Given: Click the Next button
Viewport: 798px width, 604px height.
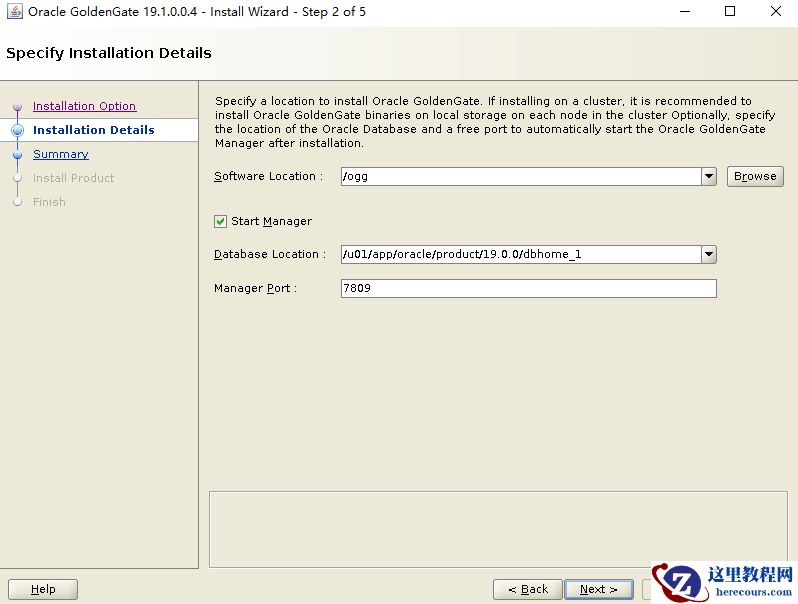Looking at the screenshot, I should [x=598, y=589].
